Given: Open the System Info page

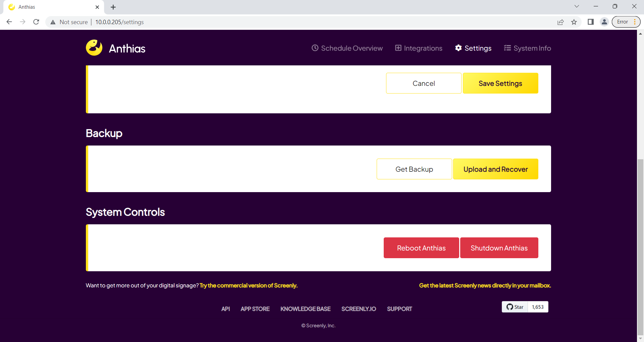Looking at the screenshot, I should pos(527,48).
